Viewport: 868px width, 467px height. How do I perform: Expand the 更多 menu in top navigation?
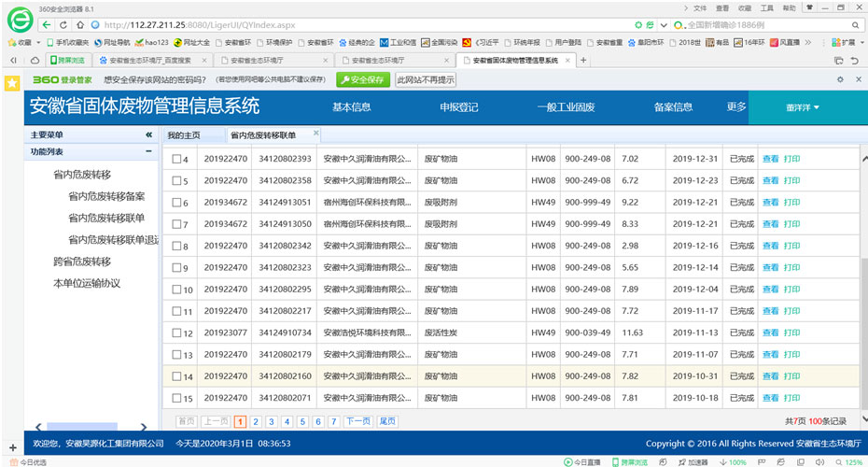tap(736, 106)
